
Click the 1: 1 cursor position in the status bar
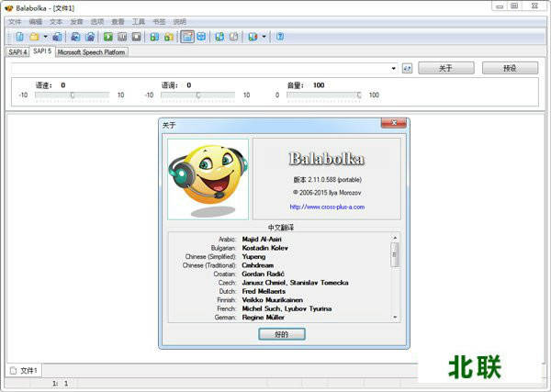(60, 384)
